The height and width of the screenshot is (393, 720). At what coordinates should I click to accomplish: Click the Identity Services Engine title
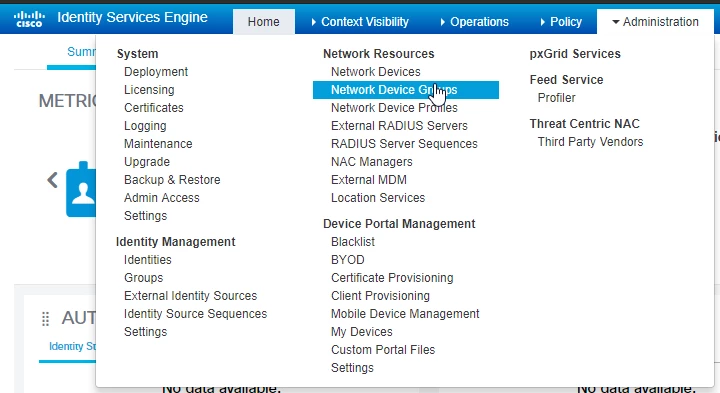(x=132, y=17)
